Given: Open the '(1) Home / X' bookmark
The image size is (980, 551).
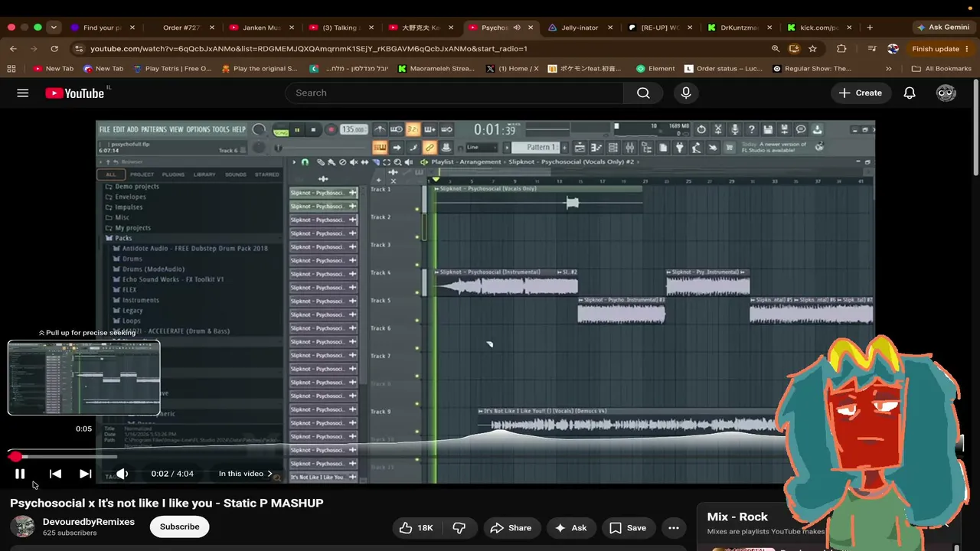Looking at the screenshot, I should (x=512, y=68).
